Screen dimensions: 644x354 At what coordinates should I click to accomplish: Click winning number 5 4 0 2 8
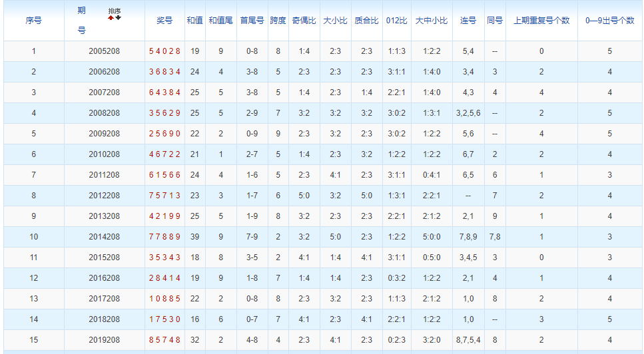tap(164, 51)
